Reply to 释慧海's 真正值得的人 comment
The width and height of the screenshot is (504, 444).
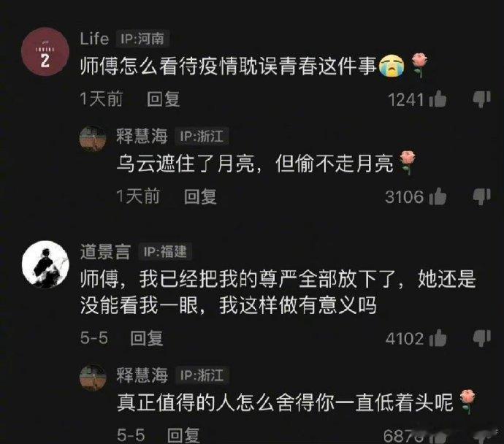tap(183, 435)
